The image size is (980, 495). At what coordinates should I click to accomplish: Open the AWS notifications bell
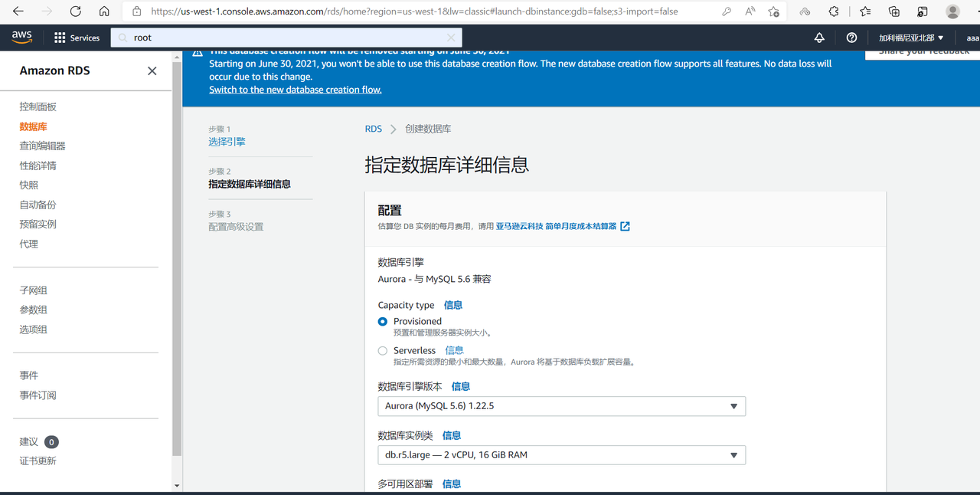pyautogui.click(x=819, y=38)
